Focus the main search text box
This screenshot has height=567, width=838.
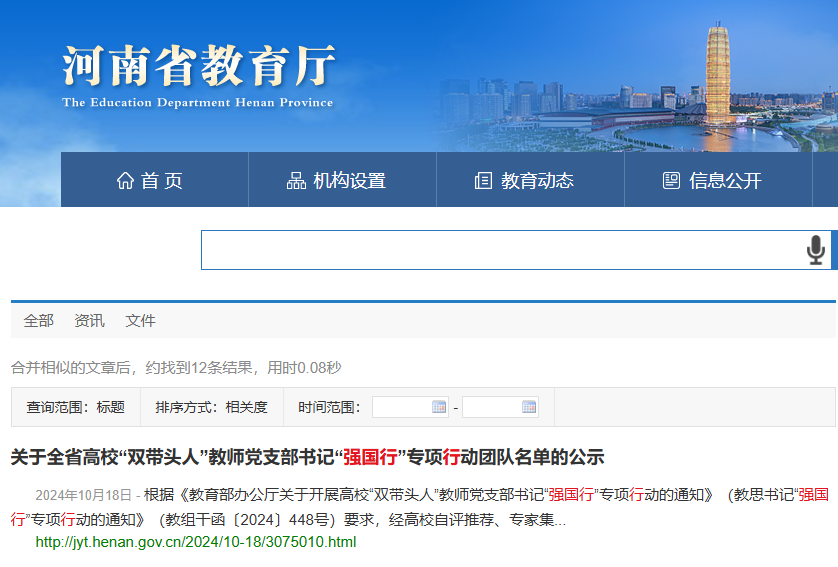click(500, 250)
